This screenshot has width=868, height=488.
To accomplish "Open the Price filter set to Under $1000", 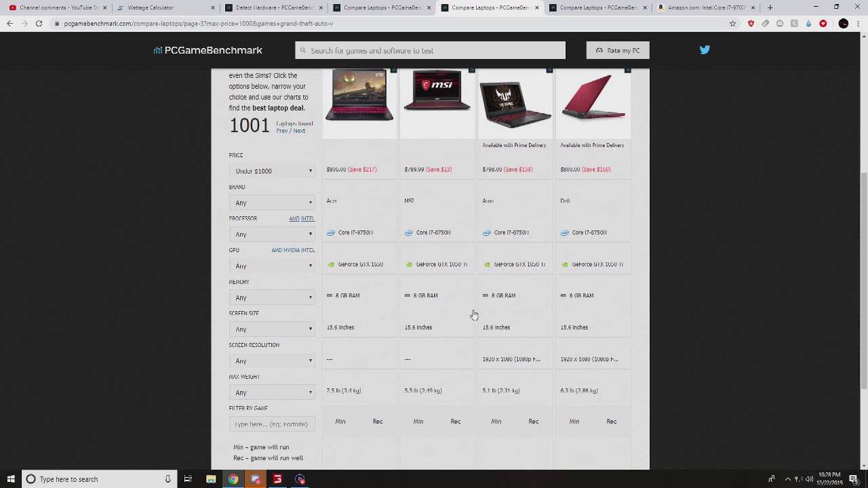I will 271,171.
